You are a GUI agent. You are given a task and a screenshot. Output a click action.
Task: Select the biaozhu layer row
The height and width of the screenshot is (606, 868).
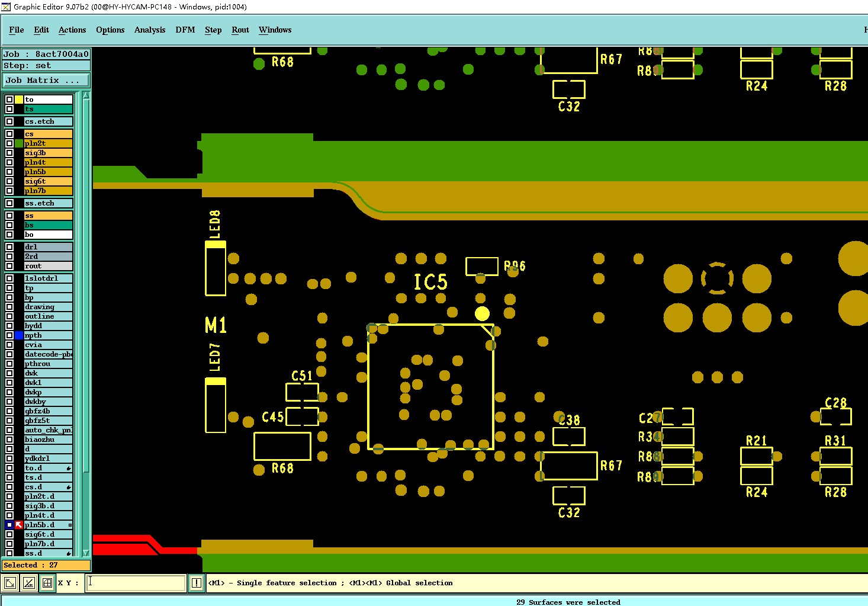(x=49, y=440)
